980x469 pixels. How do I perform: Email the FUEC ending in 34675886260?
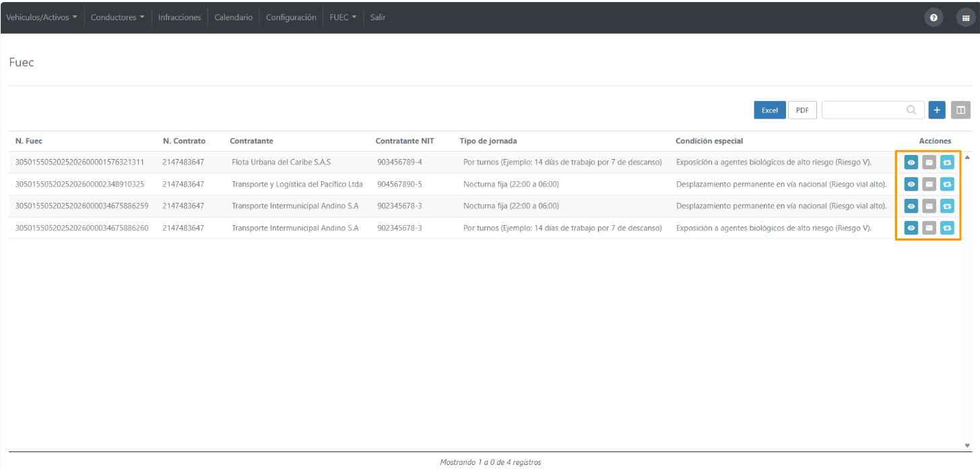[929, 228]
